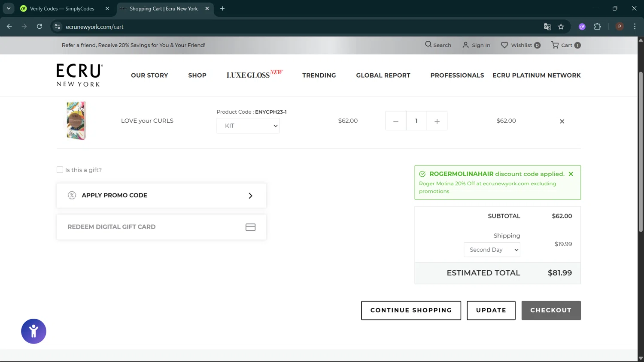
Task: Close the Shopping Cart Ecru tab
Action: [207, 9]
